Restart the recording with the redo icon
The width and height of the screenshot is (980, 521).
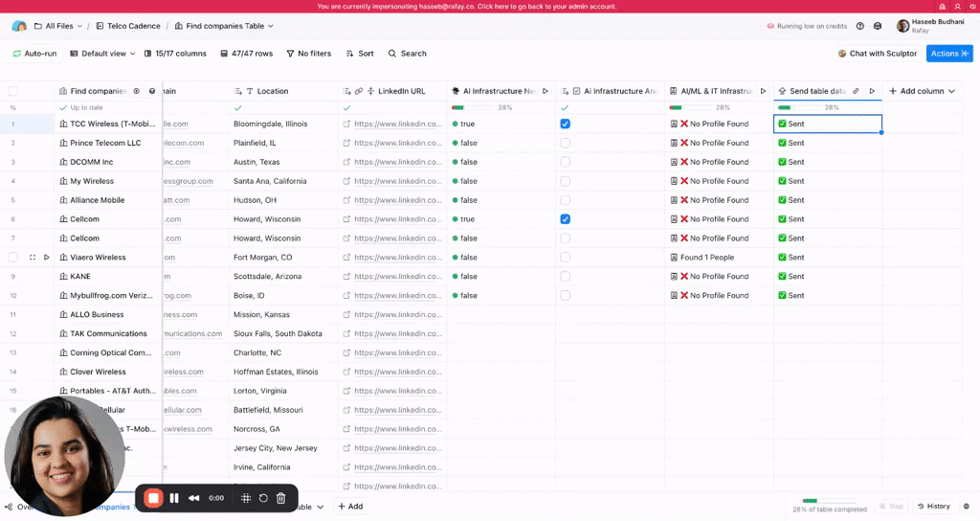[263, 498]
